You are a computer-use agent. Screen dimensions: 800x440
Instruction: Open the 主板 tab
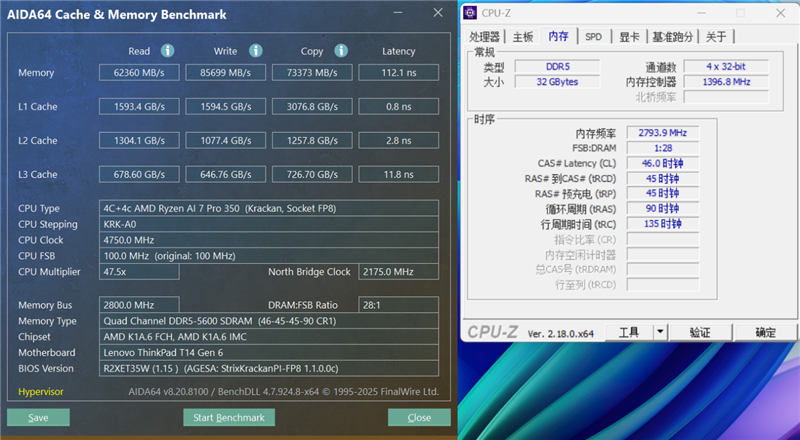523,37
